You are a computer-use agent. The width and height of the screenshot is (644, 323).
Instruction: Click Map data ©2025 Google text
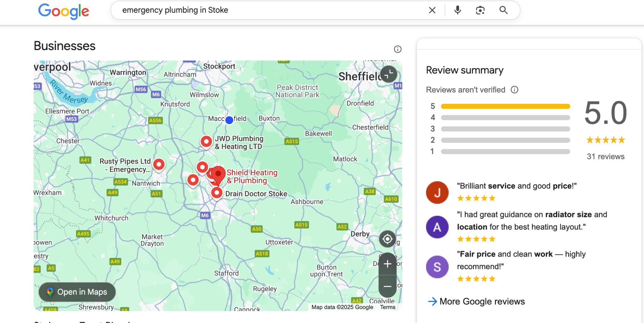pyautogui.click(x=342, y=307)
